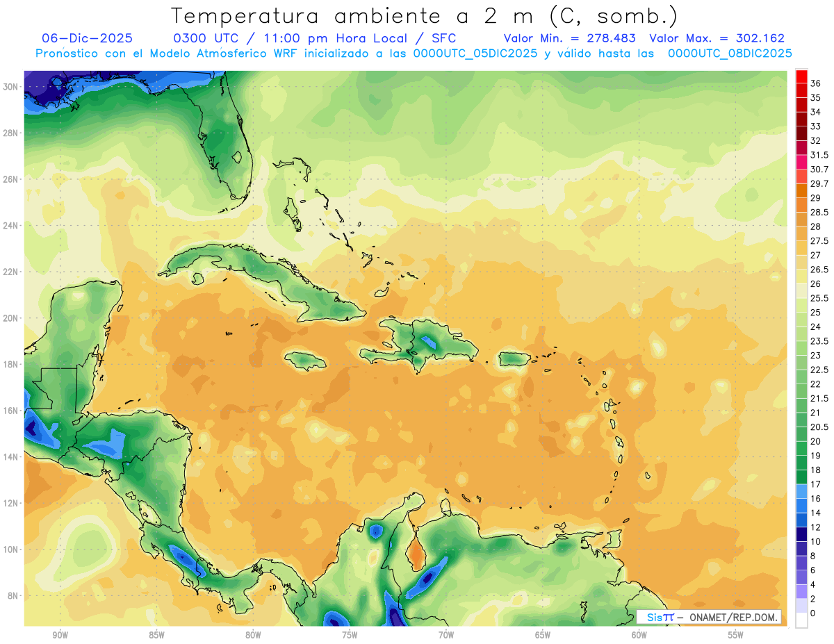Click the legend value "33"

tap(816, 126)
